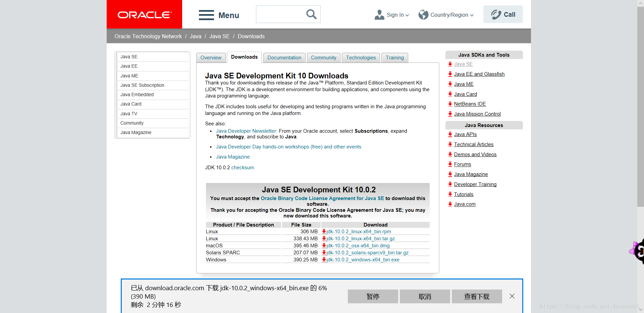Viewport: 644px width, 313px height.
Task: Click the Solaris SPARC product cell
Action: pyautogui.click(x=243, y=253)
